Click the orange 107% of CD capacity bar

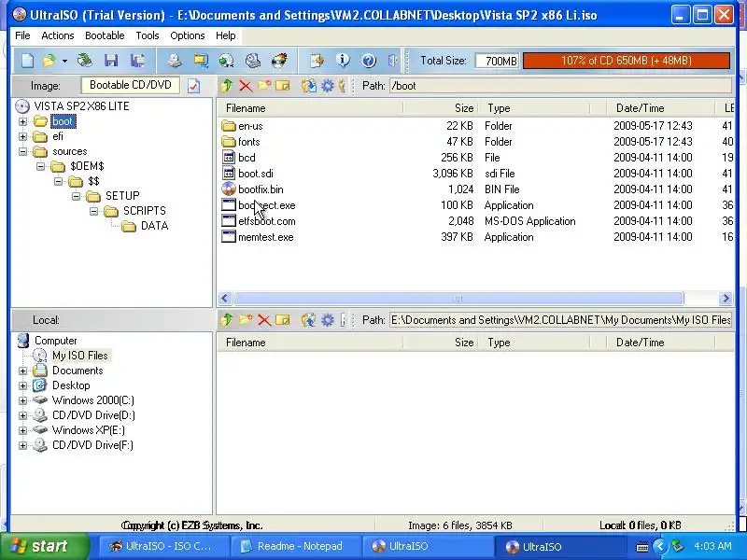pyautogui.click(x=626, y=61)
